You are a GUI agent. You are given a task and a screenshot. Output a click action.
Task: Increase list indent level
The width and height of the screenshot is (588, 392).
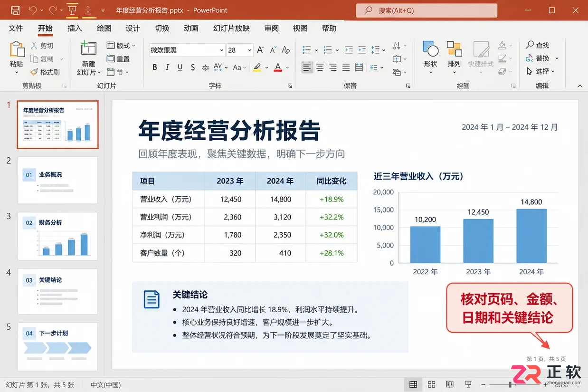tap(362, 50)
